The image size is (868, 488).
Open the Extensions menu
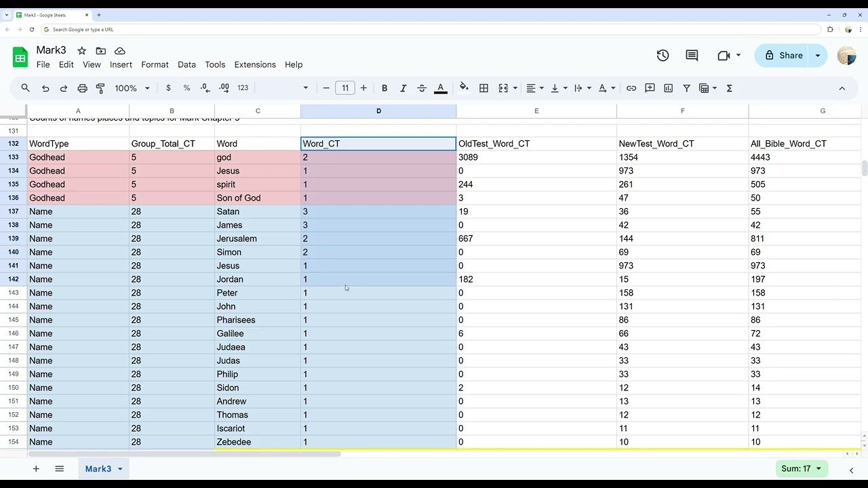pos(255,64)
